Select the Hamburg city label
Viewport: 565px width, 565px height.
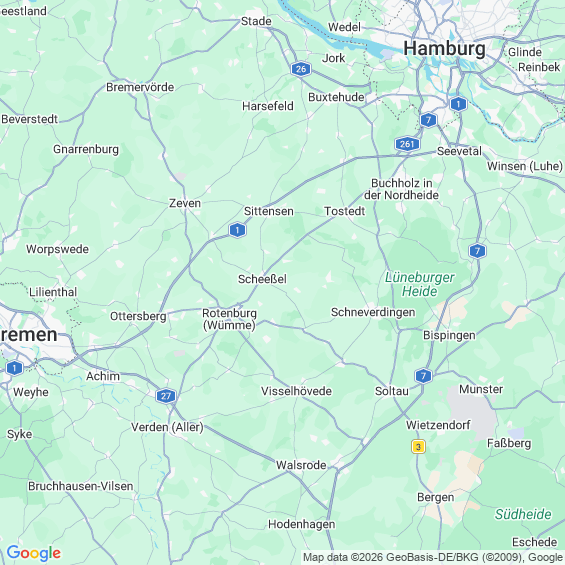tap(444, 48)
